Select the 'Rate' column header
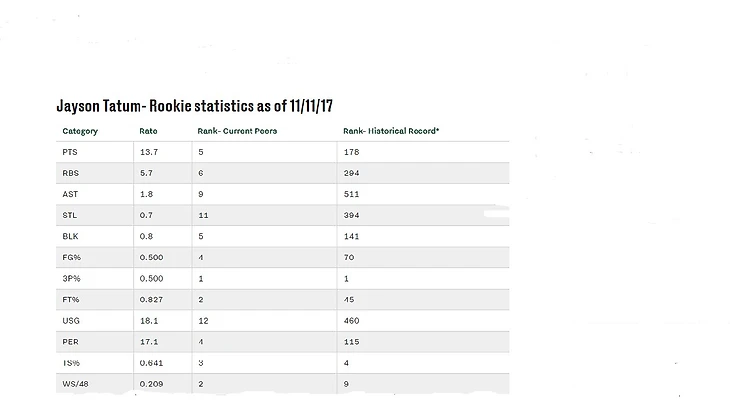Image resolution: width=730 pixels, height=401 pixels. 148,131
